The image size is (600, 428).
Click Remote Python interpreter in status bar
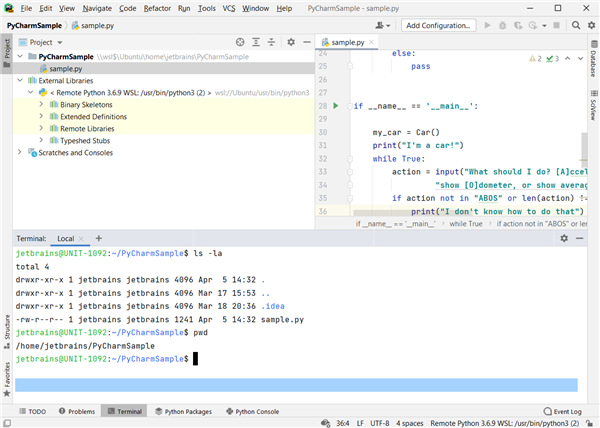(504, 423)
